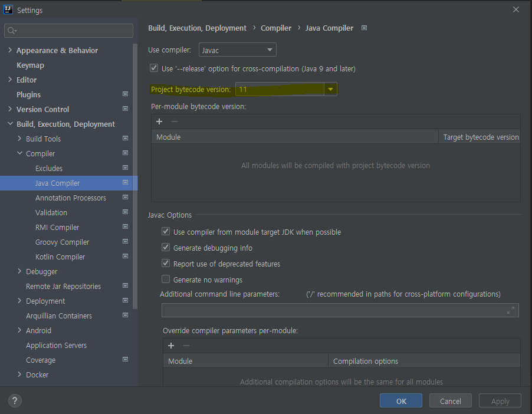The width and height of the screenshot is (532, 414).
Task: Add an override compiler parameters module
Action: point(171,346)
